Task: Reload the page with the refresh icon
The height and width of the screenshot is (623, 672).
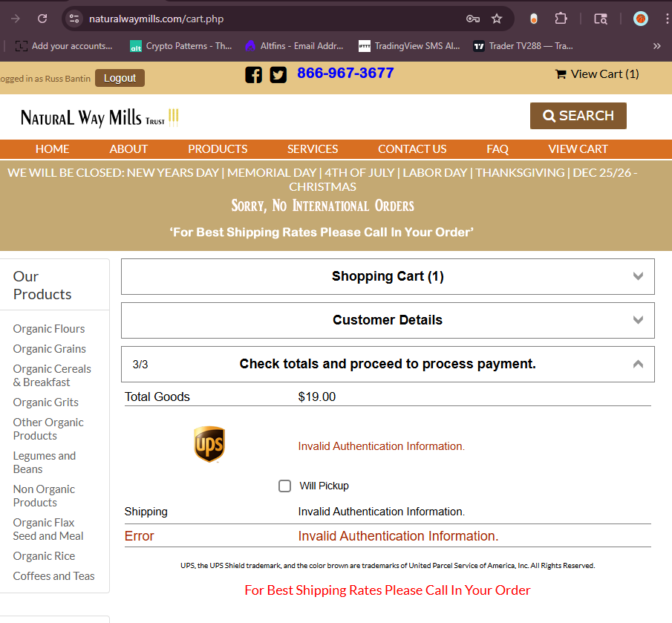Action: [42, 19]
